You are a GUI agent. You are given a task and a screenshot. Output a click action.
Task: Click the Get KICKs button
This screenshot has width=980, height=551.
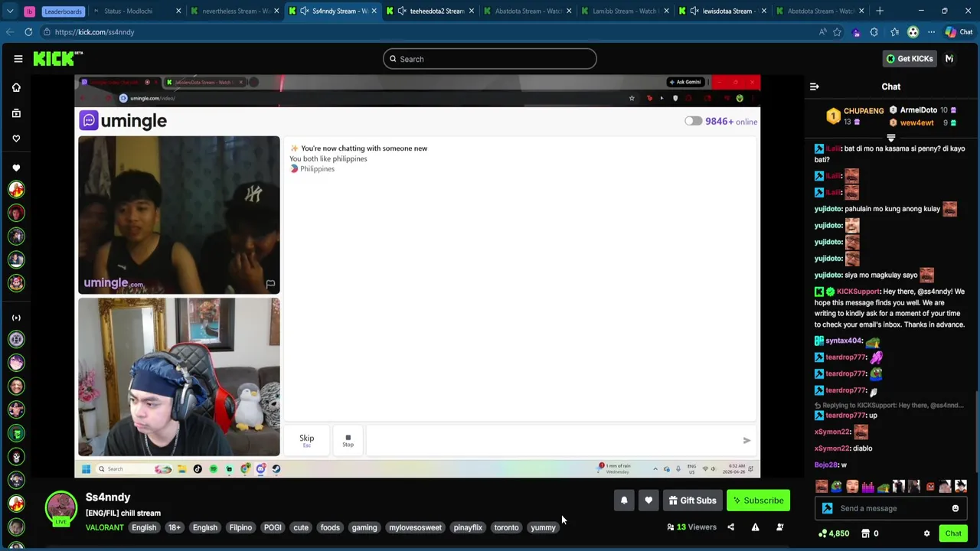click(x=910, y=59)
